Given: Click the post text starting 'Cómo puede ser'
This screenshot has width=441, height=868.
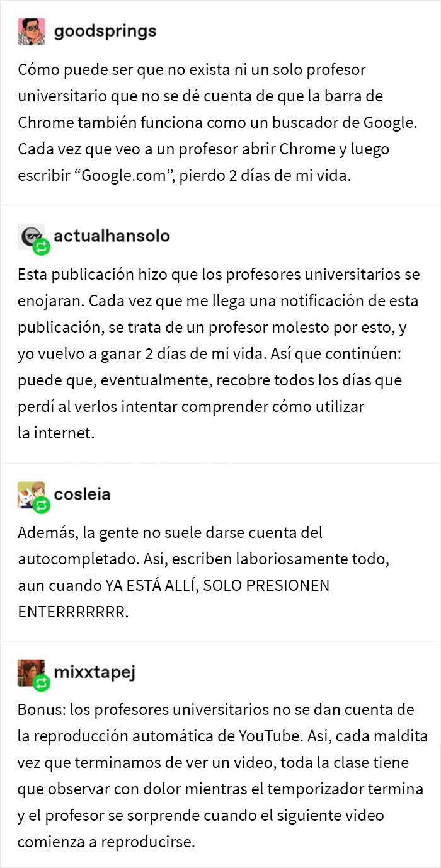Looking at the screenshot, I should coord(218,123).
